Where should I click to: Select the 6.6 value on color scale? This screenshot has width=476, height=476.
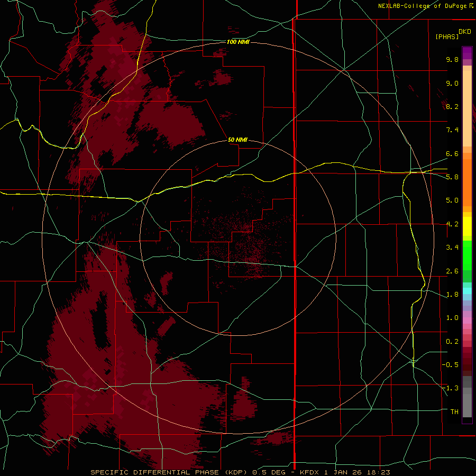pos(452,153)
